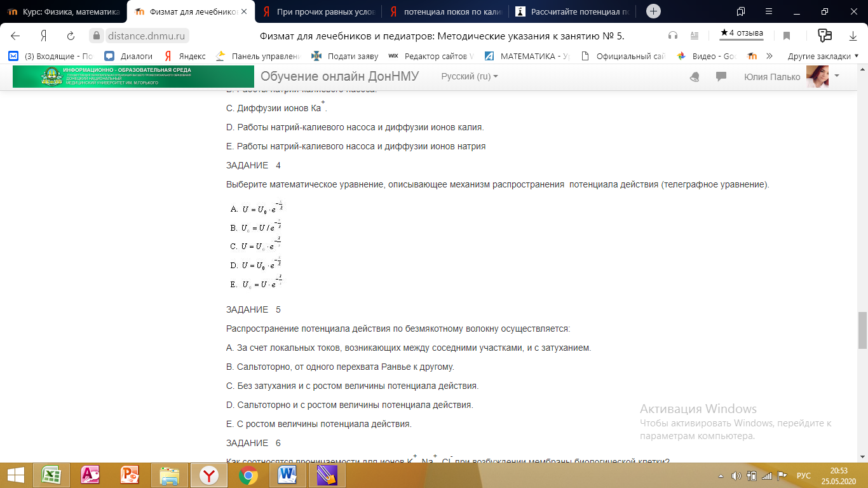The image size is (868, 488).
Task: Click the vertical page scrollbar thumb
Action: (x=862, y=330)
